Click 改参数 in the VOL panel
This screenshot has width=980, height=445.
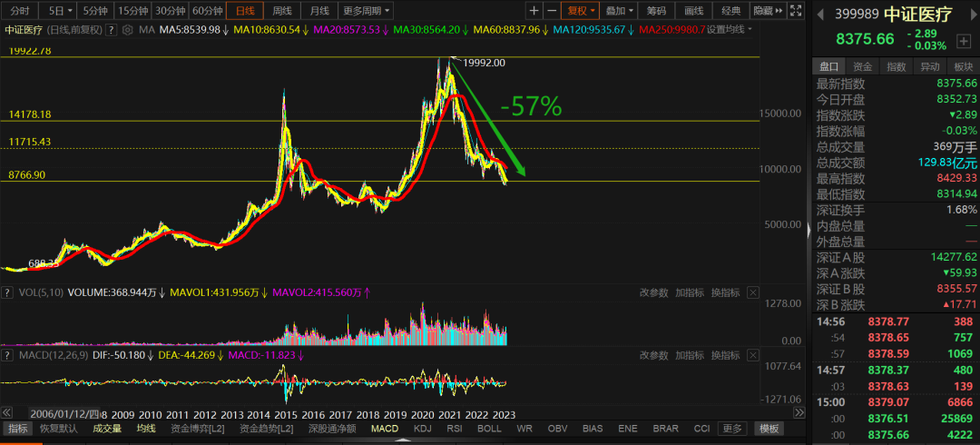click(653, 292)
